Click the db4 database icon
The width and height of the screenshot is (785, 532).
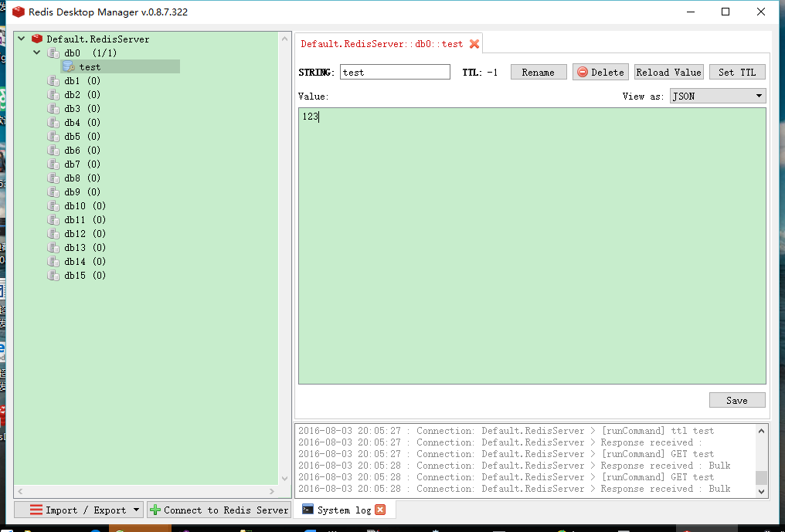[53, 122]
